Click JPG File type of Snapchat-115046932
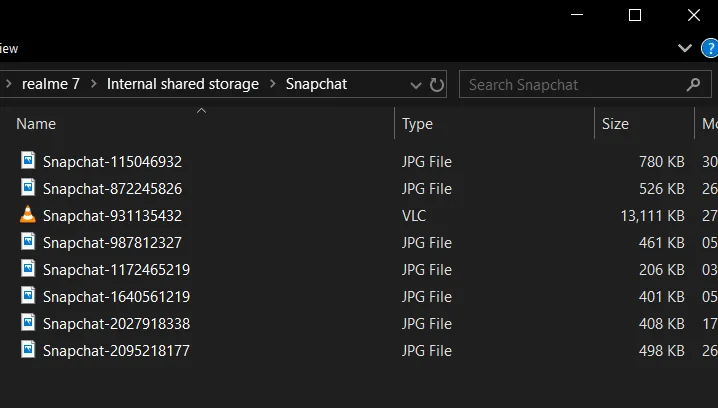The image size is (718, 408). pos(427,162)
